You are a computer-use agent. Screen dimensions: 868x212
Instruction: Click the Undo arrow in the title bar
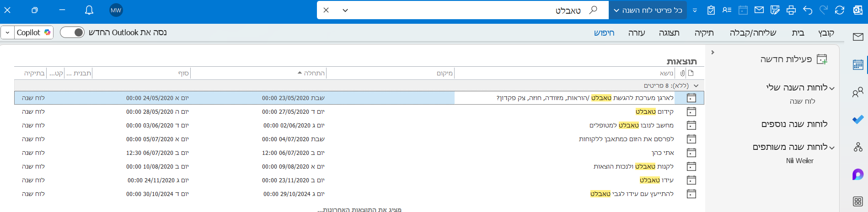point(808,10)
